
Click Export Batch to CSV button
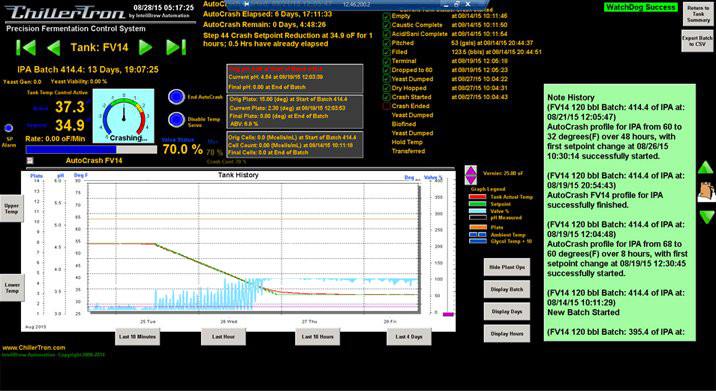tap(697, 41)
